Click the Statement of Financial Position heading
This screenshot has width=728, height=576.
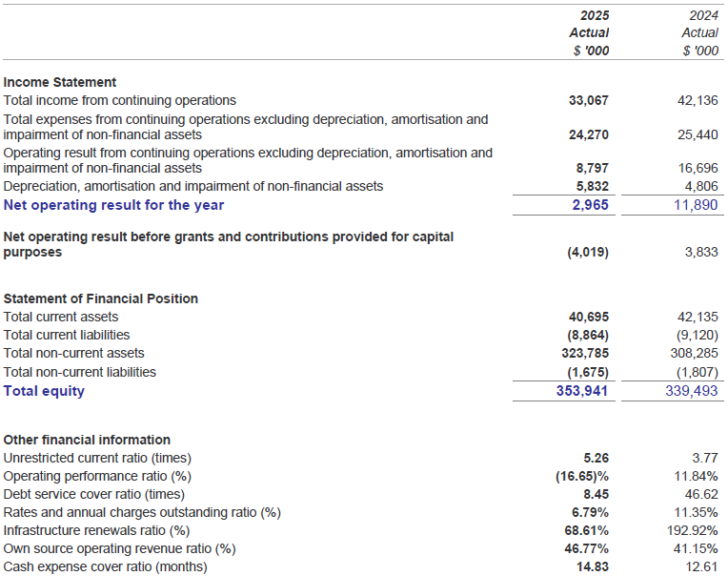point(101,298)
